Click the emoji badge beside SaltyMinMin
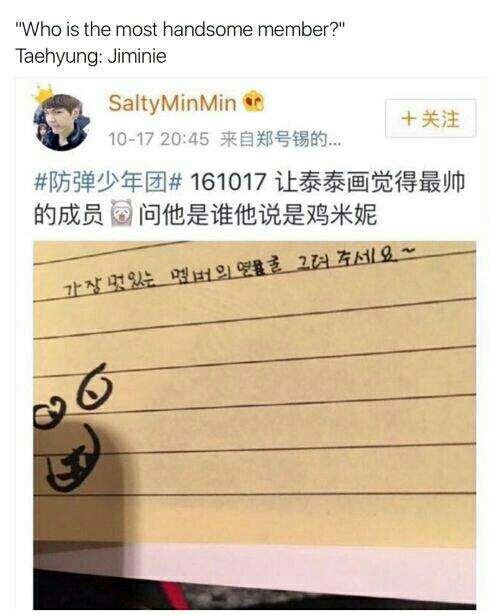The image size is (489, 616). [x=253, y=102]
